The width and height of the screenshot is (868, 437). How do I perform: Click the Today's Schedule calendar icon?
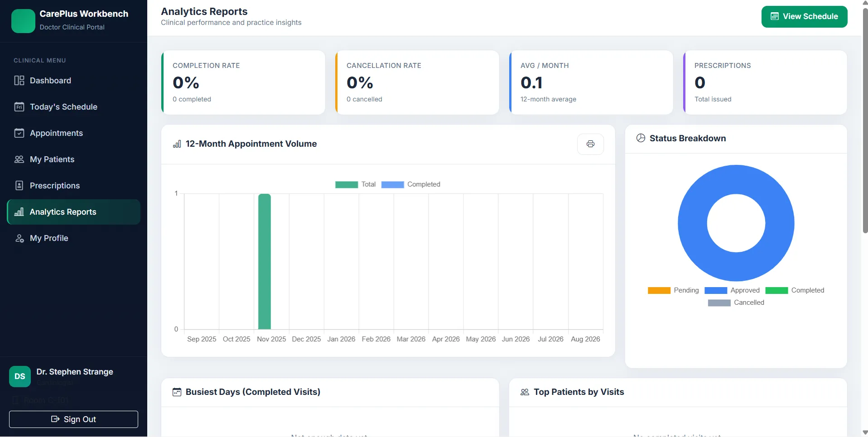click(x=19, y=107)
